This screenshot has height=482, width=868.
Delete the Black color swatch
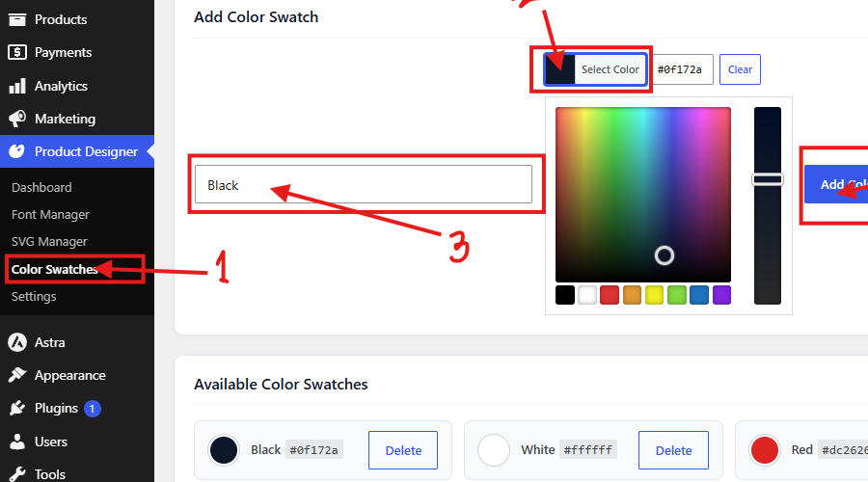click(x=403, y=450)
